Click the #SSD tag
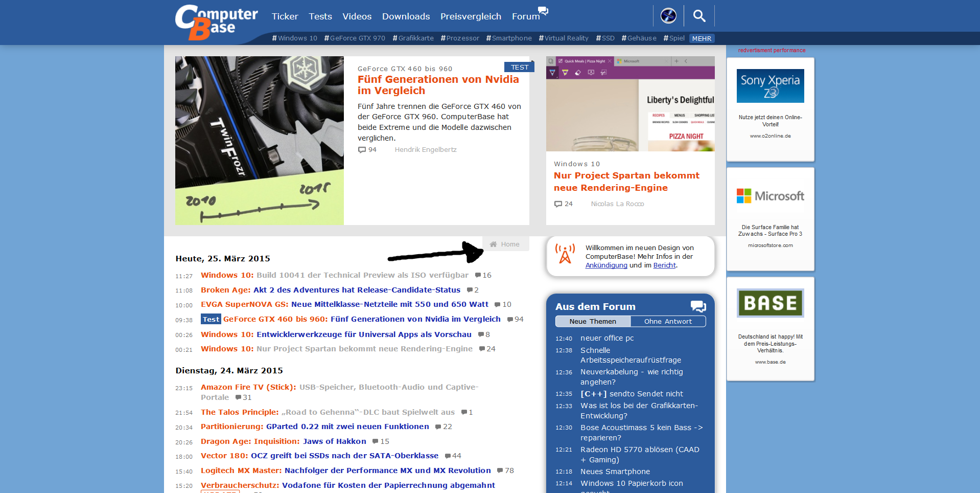 coord(605,38)
